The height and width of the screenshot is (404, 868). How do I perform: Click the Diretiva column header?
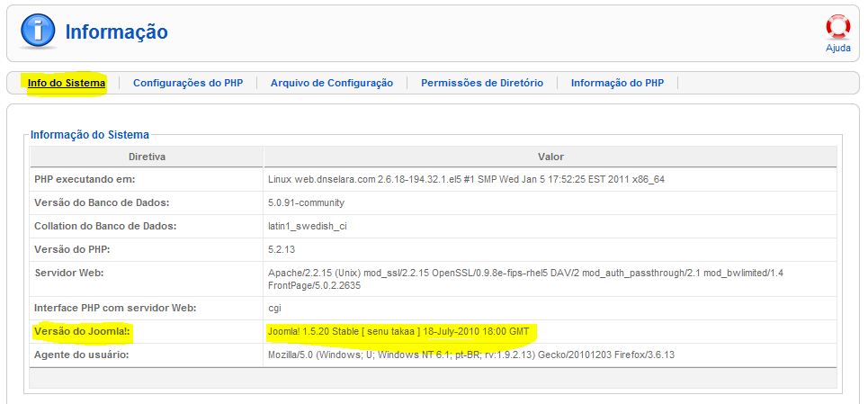click(x=147, y=157)
